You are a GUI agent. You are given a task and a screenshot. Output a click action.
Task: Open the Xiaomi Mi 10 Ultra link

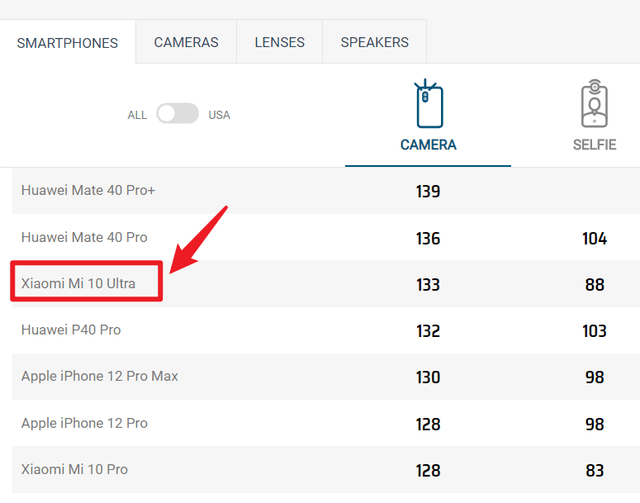coord(78,283)
